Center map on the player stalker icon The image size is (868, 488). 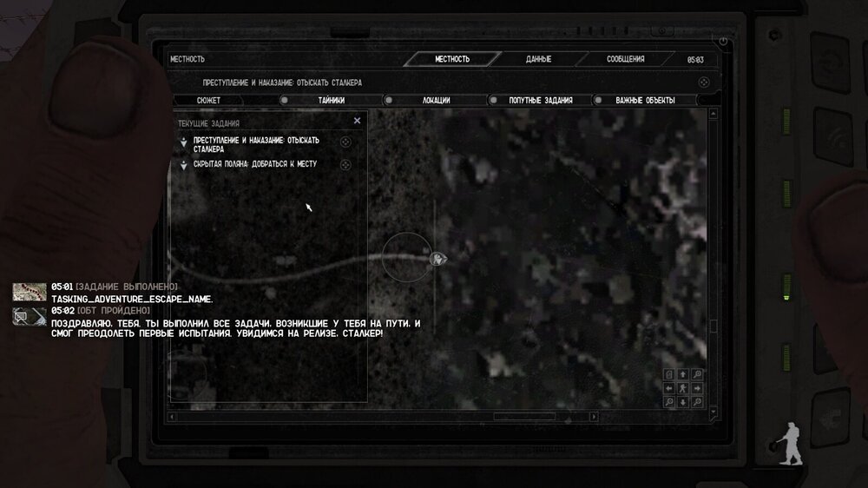pyautogui.click(x=684, y=388)
